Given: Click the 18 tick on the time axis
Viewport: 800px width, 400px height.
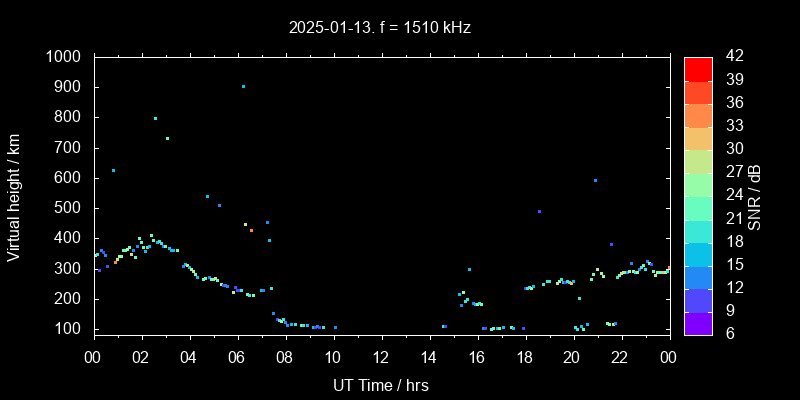Looking at the screenshot, I should 524,357.
